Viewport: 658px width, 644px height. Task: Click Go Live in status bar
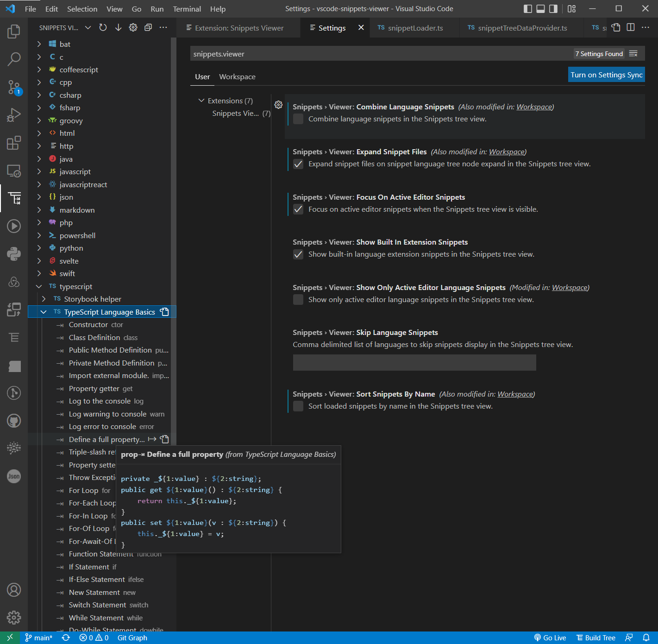550,638
